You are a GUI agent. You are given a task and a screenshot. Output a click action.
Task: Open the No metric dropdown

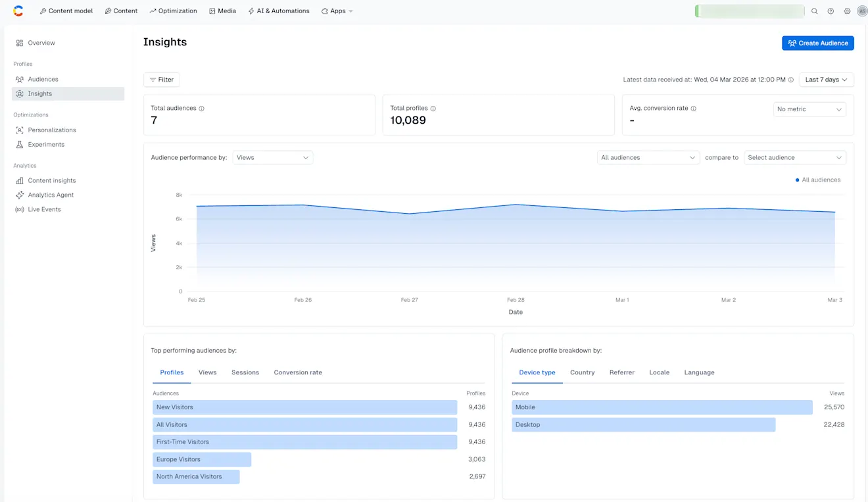coord(809,109)
